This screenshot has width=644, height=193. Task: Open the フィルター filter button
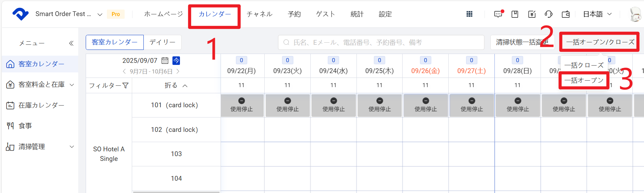(109, 85)
